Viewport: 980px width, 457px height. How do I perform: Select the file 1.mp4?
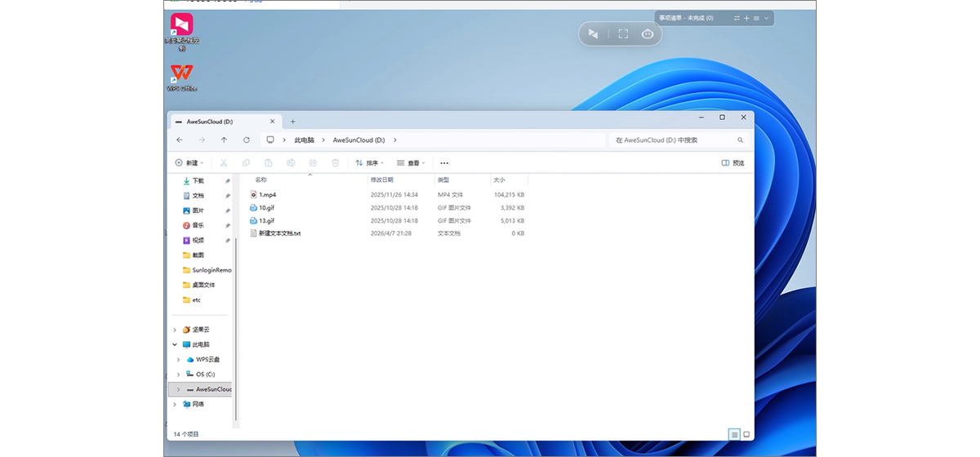click(x=267, y=195)
